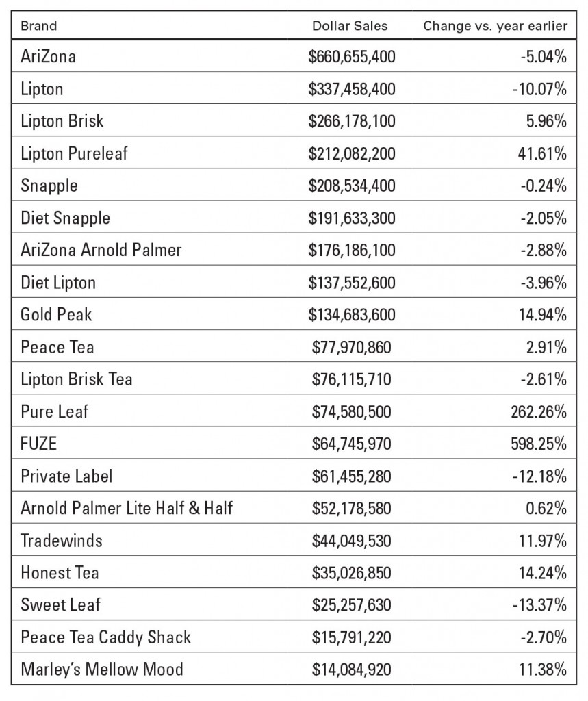Click the Sweet Leaf -13.37% value
The height and width of the screenshot is (701, 588).
539,605
